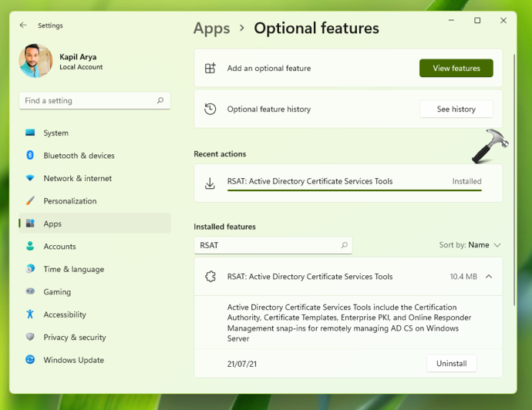Navigate to Apps in the breadcrumb
532x410 pixels.
pyautogui.click(x=211, y=29)
